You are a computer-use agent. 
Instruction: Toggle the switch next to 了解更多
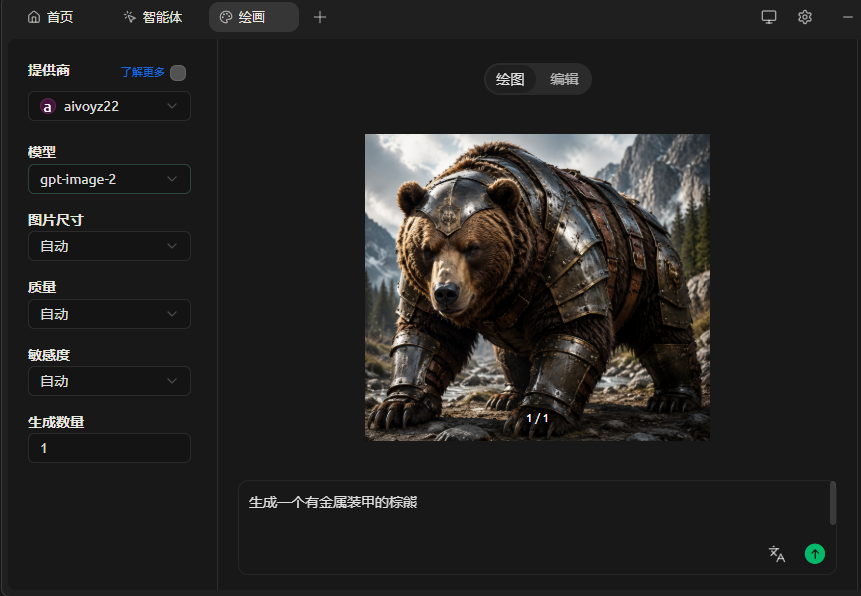coord(178,73)
